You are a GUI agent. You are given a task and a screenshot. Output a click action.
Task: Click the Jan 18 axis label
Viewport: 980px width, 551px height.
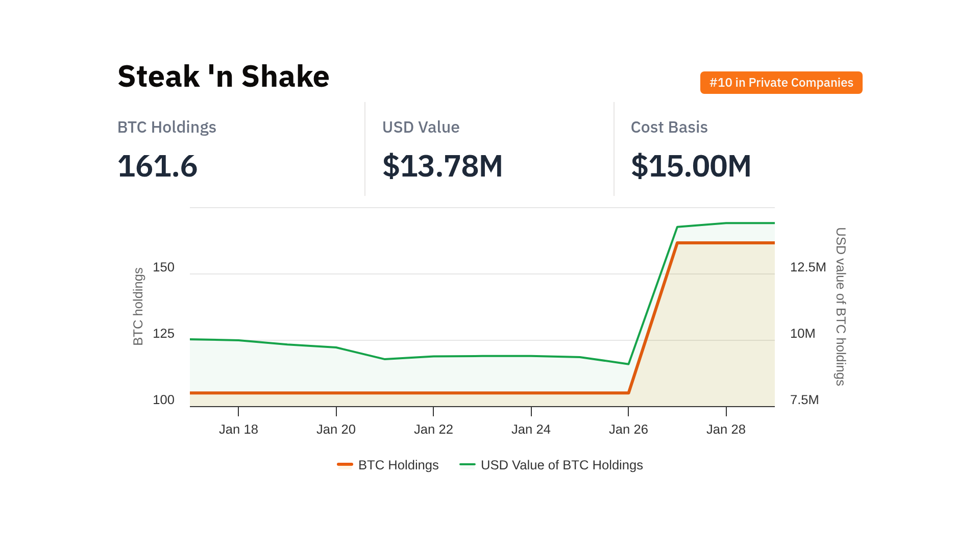(x=238, y=429)
